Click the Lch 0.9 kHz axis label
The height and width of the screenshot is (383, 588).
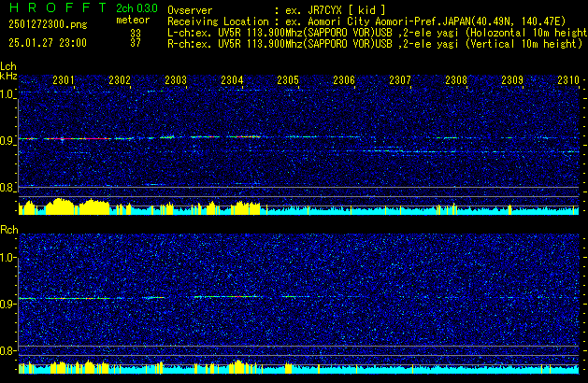pos(7,141)
